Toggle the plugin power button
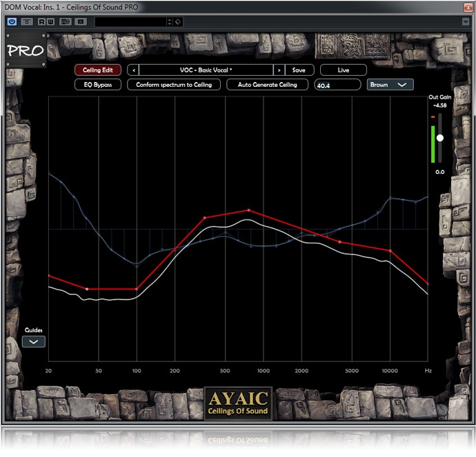The height and width of the screenshot is (457, 476). tap(12, 21)
